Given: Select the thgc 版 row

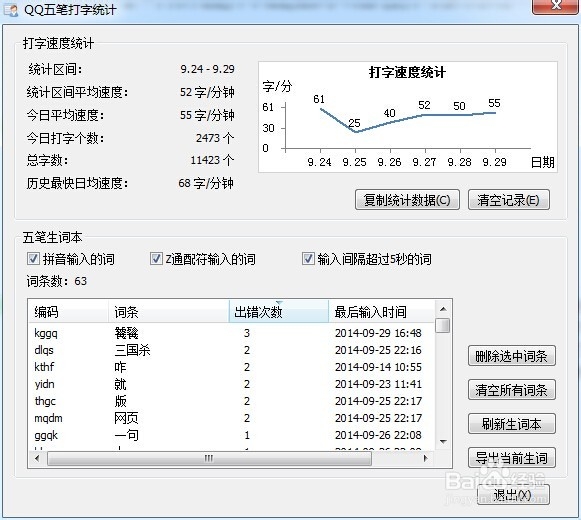Looking at the screenshot, I should pos(232,401).
